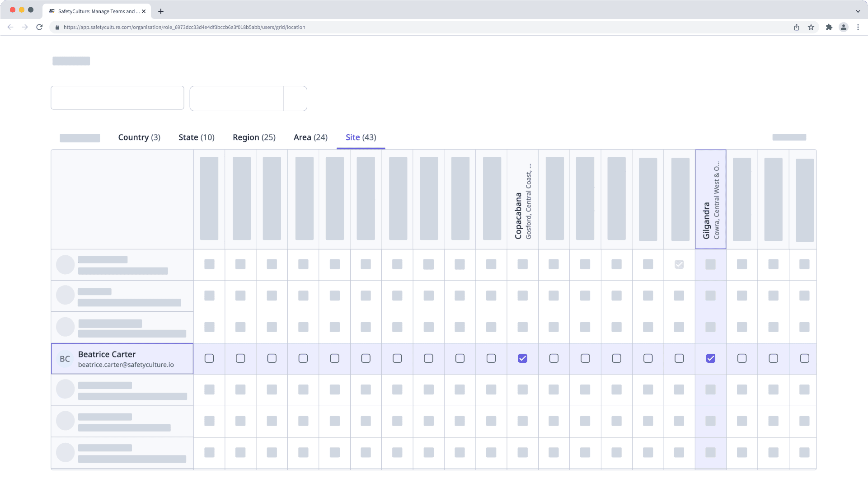This screenshot has width=868, height=488.
Task: Select the Gilgandra site column header
Action: [x=710, y=199]
